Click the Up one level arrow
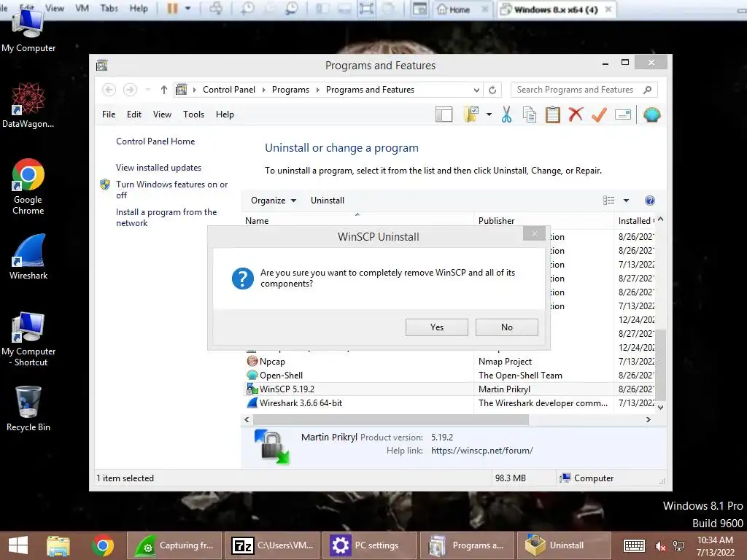Viewport: 747px width, 560px height. click(164, 90)
